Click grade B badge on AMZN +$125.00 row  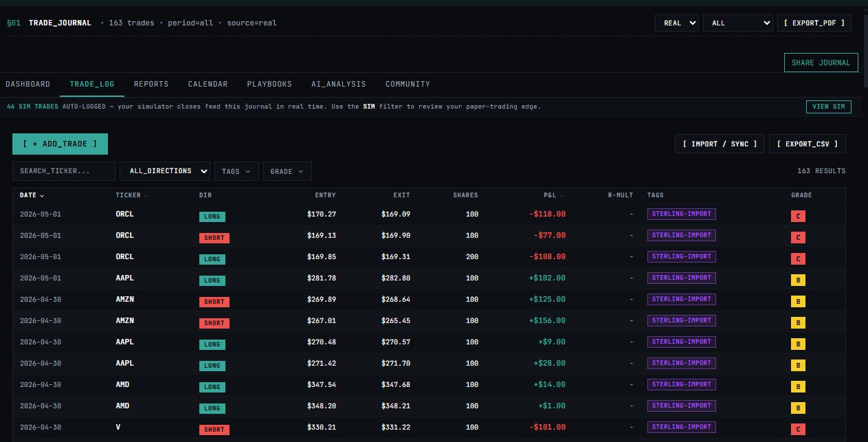pyautogui.click(x=798, y=302)
